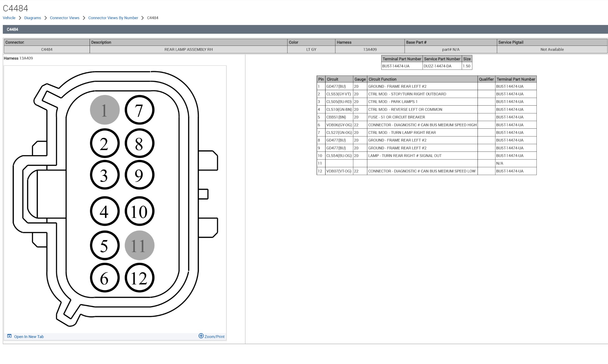The image size is (608, 364).
Task: Select pin 10 circle in connector diagram
Action: [x=139, y=211]
